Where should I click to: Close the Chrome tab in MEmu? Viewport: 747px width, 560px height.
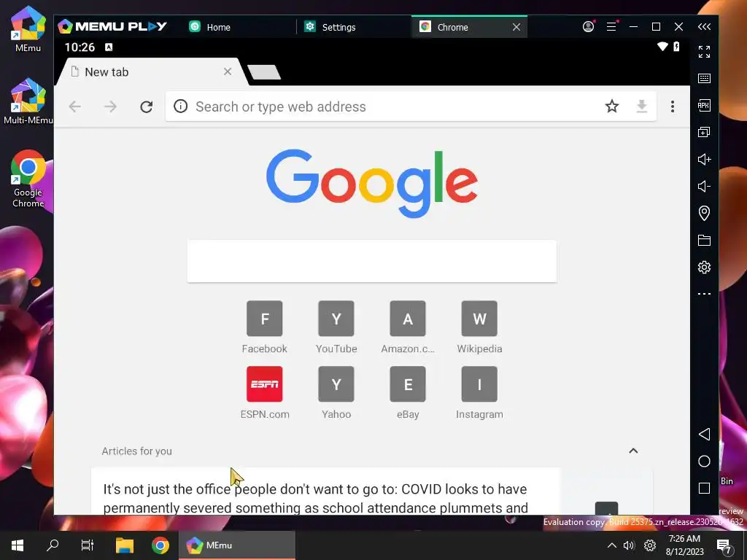click(x=516, y=27)
